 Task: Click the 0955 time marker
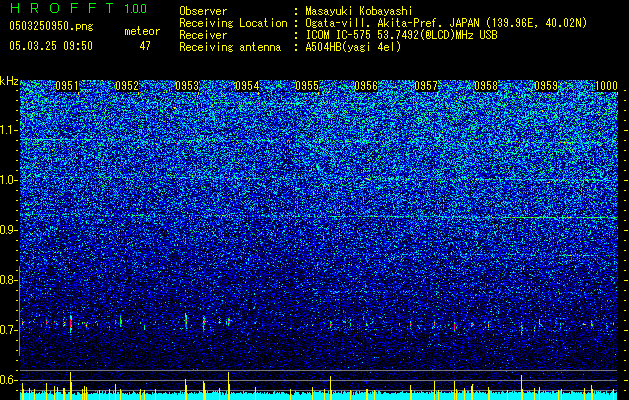[x=307, y=86]
